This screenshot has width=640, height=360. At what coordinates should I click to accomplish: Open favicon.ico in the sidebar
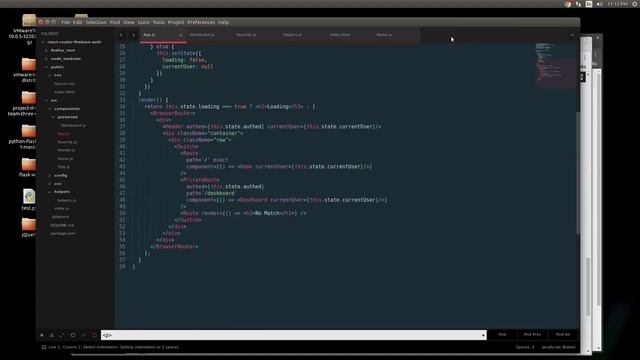click(x=64, y=84)
